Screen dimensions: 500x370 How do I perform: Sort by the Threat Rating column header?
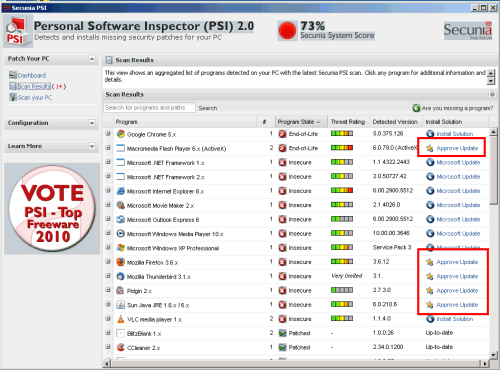349,122
